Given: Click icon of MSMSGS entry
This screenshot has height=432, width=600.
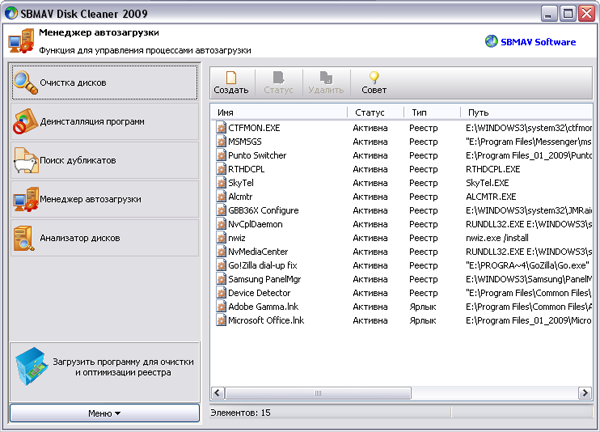Looking at the screenshot, I should point(221,142).
